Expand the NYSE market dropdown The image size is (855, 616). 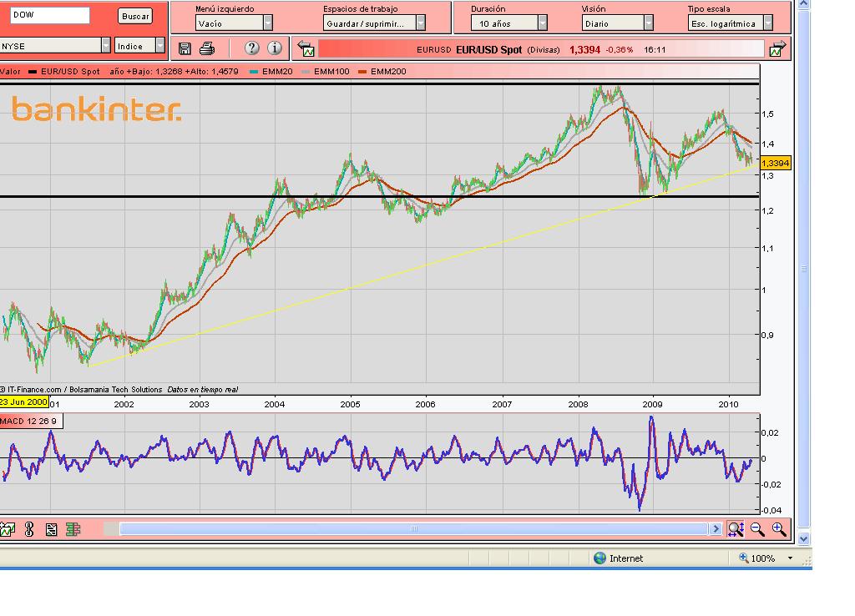105,46
